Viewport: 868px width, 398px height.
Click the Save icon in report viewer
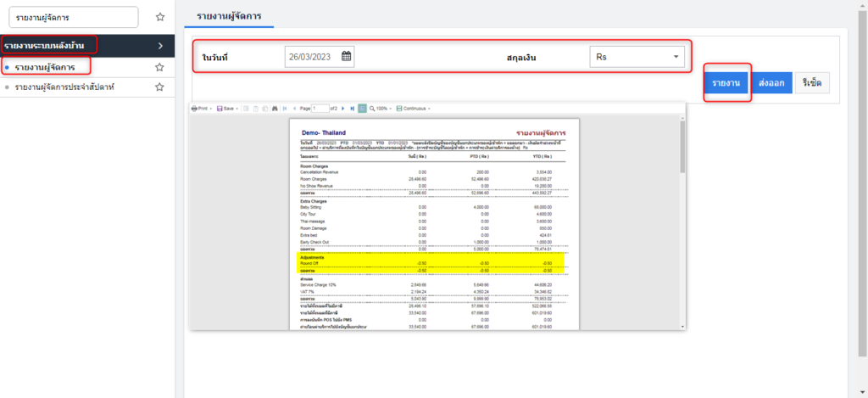click(x=220, y=109)
